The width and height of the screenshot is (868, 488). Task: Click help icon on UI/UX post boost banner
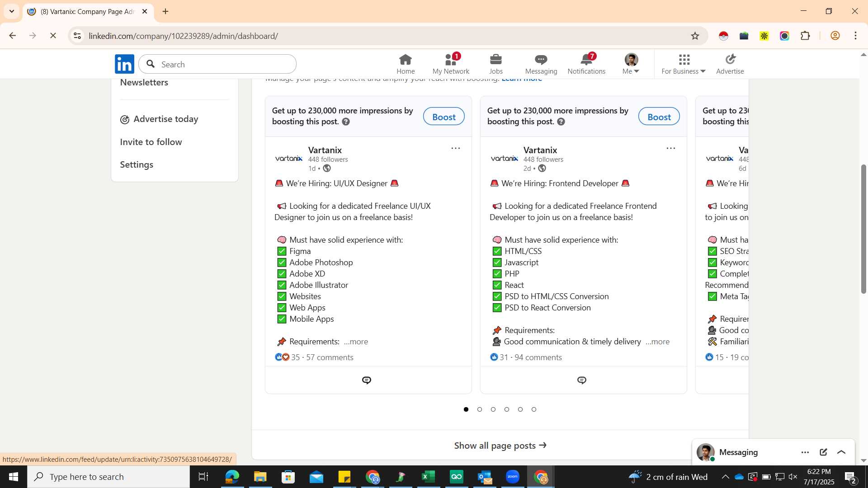coord(346,122)
